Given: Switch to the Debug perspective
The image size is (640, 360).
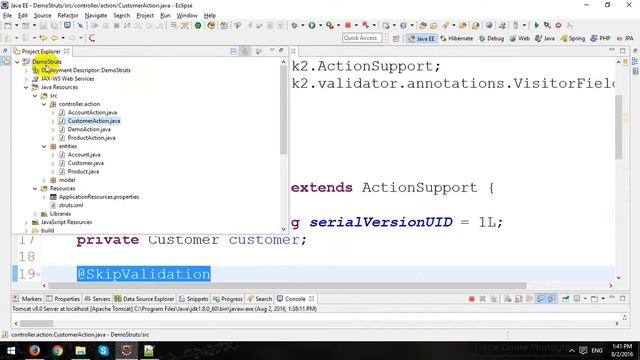Looking at the screenshot, I should pos(491,38).
